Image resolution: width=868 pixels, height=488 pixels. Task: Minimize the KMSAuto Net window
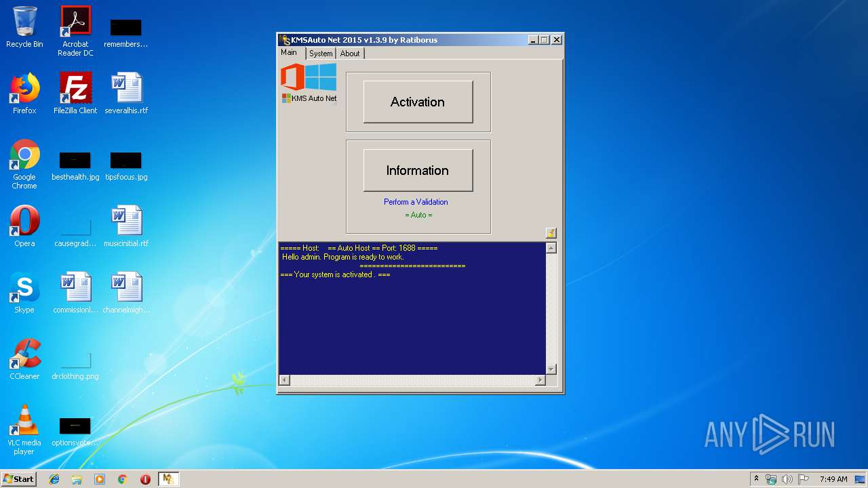533,40
